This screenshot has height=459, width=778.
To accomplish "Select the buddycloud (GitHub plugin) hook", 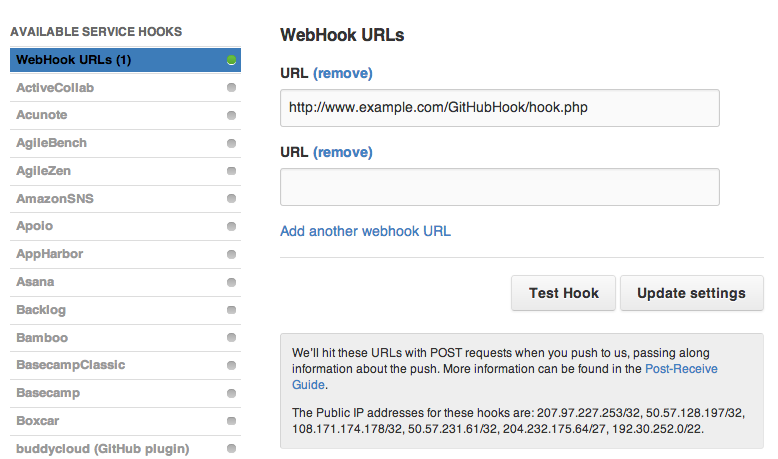I will pos(103,449).
